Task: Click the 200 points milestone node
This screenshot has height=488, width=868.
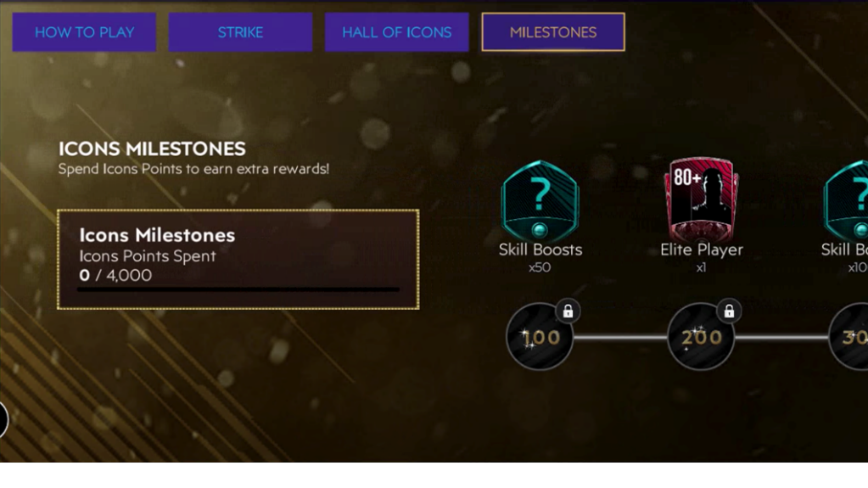Action: [701, 336]
